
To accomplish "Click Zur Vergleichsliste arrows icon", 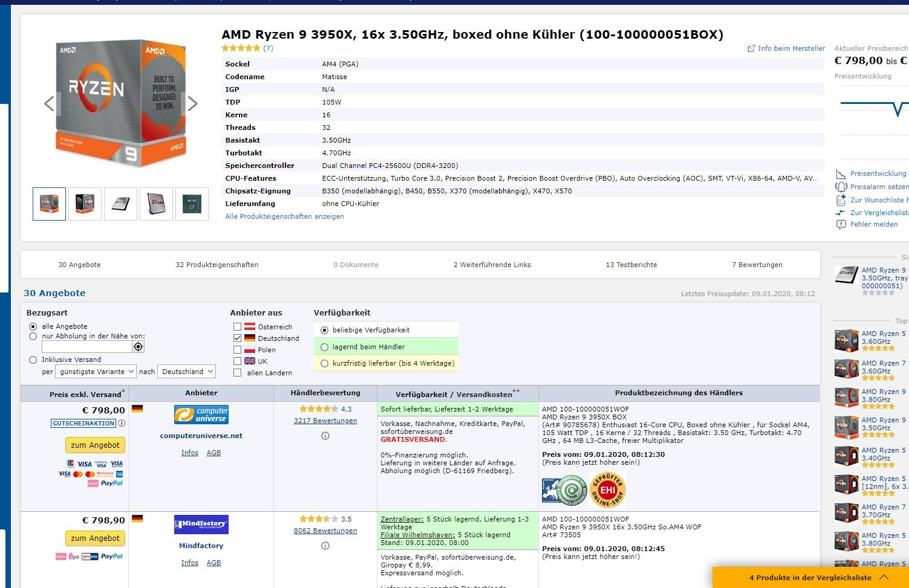I will pyautogui.click(x=841, y=213).
